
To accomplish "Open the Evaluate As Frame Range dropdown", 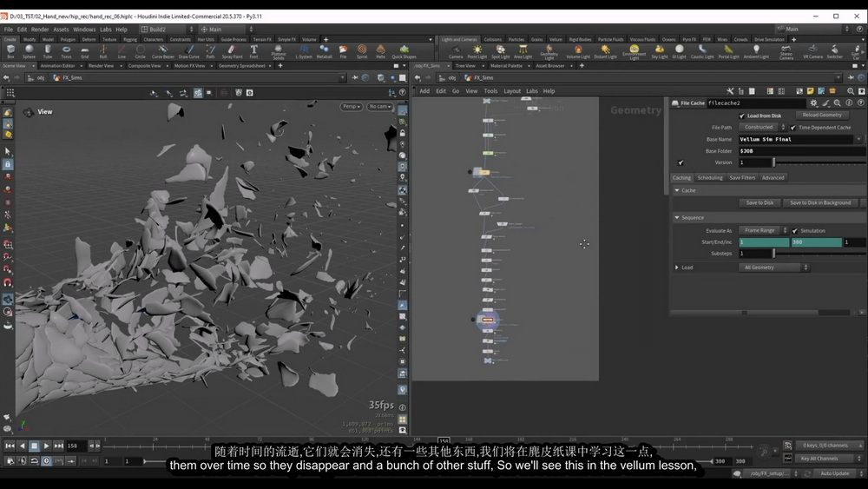I will (x=763, y=230).
